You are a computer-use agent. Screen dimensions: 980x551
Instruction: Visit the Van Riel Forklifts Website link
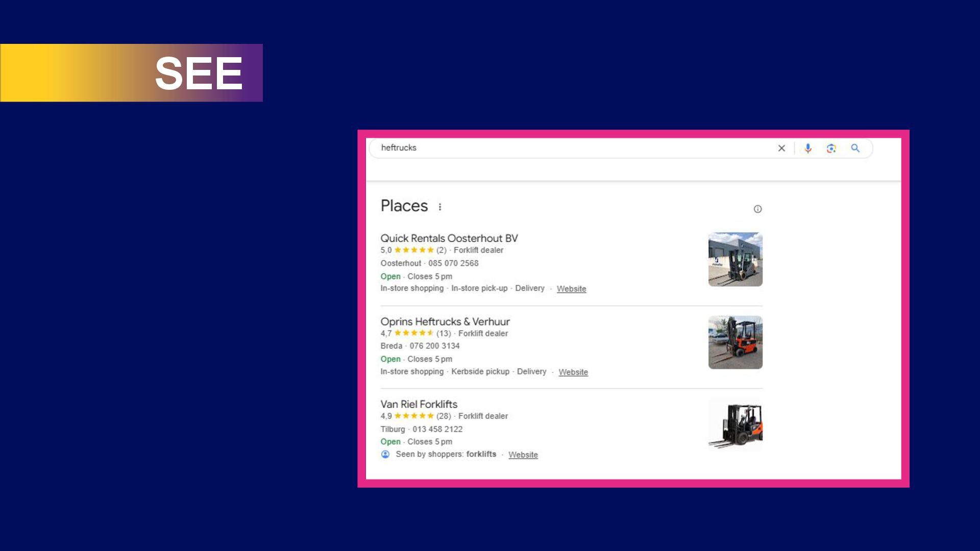(x=523, y=455)
